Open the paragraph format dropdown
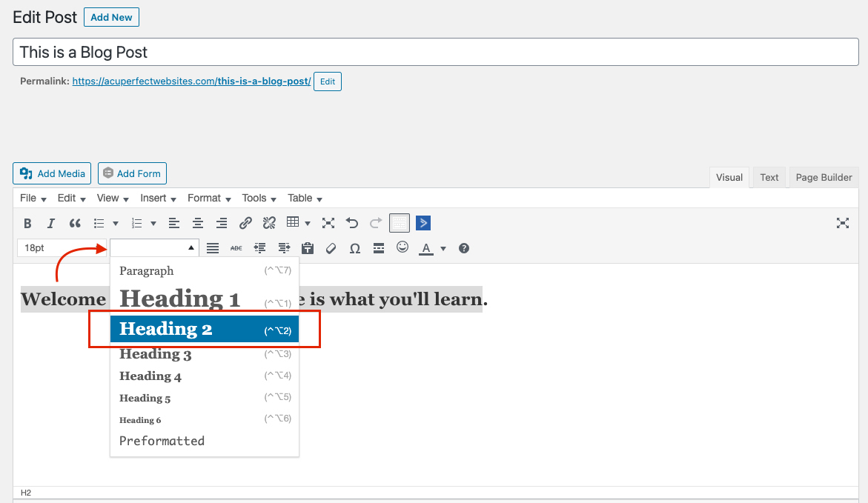Viewport: 868px width, 503px height. (x=154, y=247)
